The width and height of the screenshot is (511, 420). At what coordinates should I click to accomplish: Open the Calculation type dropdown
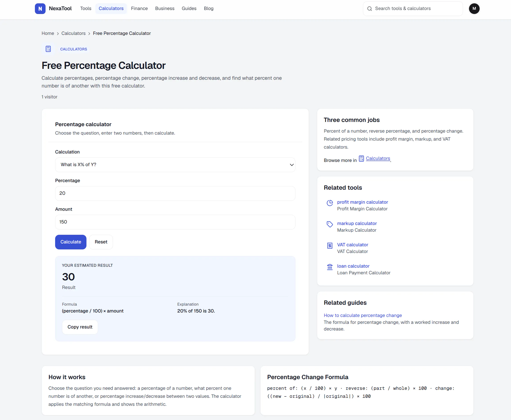coord(175,165)
